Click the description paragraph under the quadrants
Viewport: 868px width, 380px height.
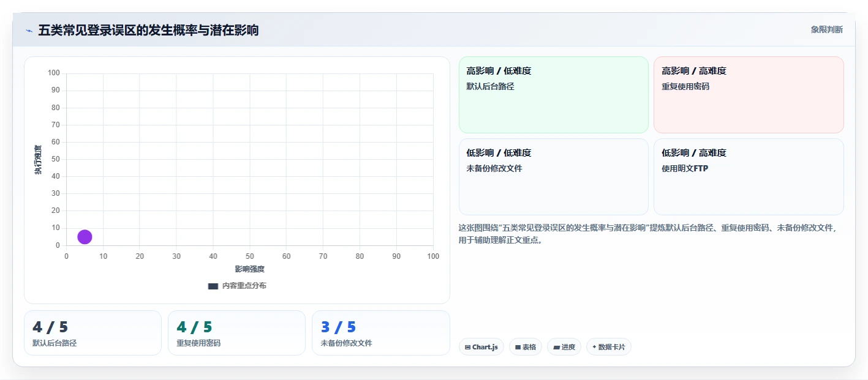pos(648,234)
